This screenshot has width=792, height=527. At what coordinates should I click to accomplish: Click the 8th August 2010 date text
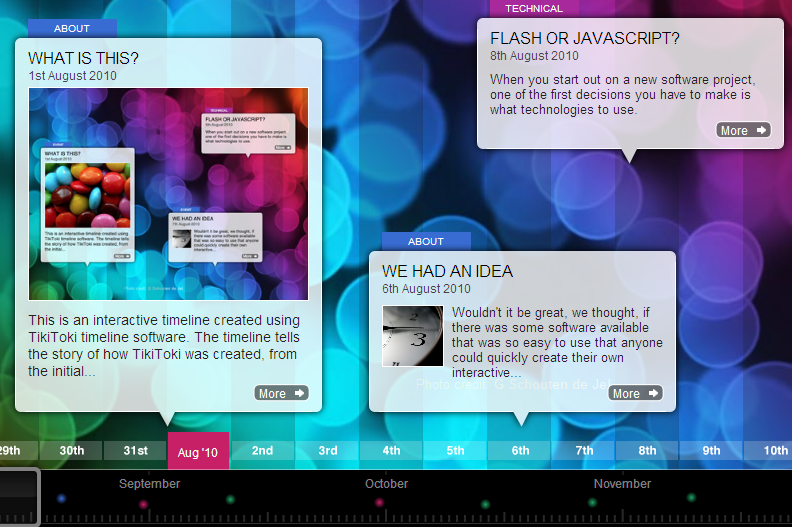pos(534,56)
